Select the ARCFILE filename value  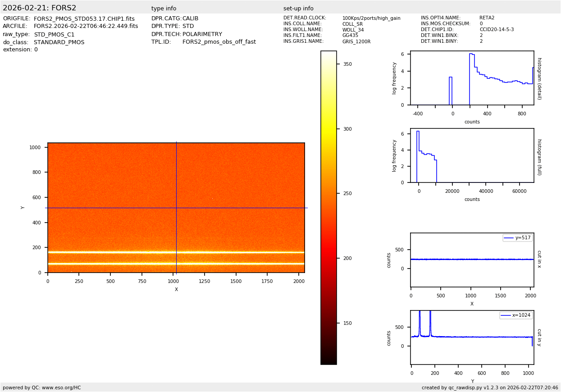pos(86,27)
